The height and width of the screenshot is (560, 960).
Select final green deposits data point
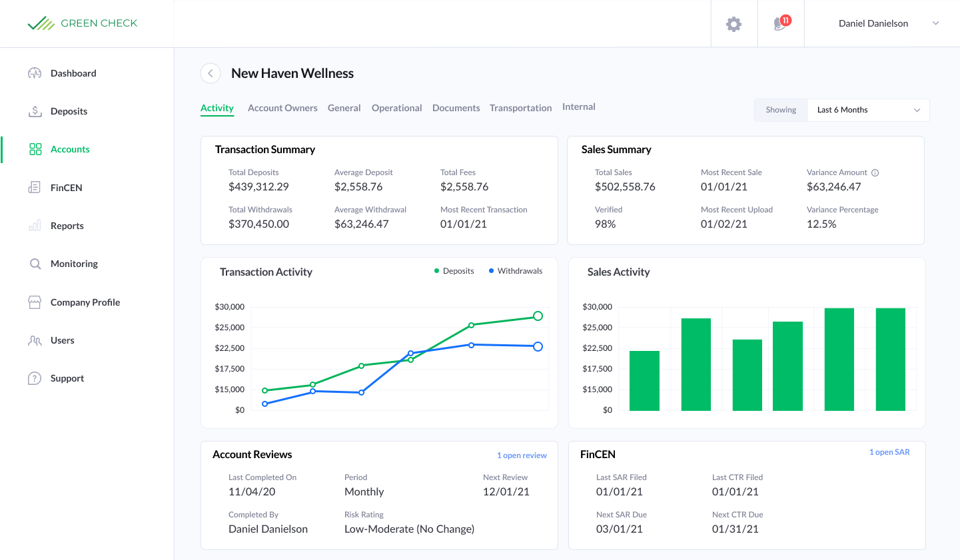[x=538, y=316]
